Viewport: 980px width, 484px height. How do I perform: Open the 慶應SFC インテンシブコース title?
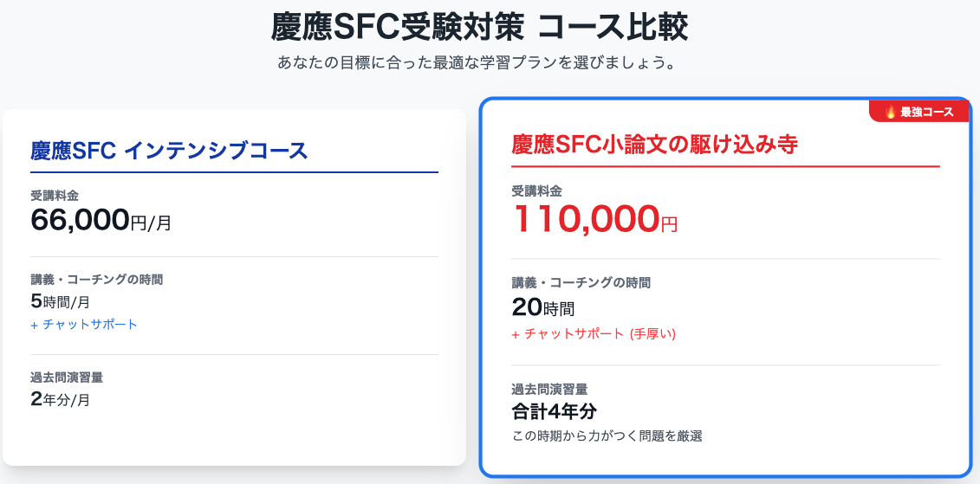tap(169, 151)
